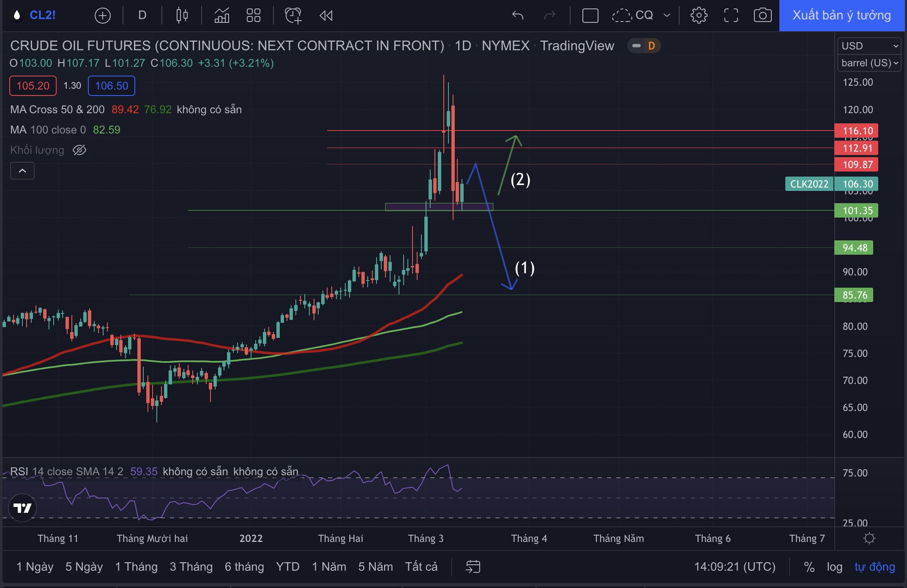Select the MA Cross 50 & 200 indicator
This screenshot has height=588, width=907.
point(57,109)
